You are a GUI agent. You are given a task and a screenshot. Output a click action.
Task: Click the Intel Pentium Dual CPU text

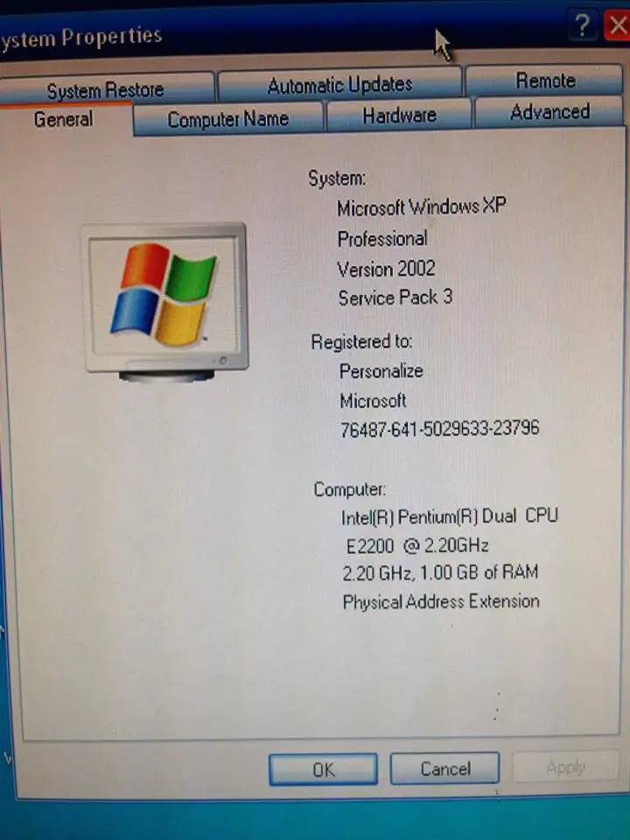point(449,516)
